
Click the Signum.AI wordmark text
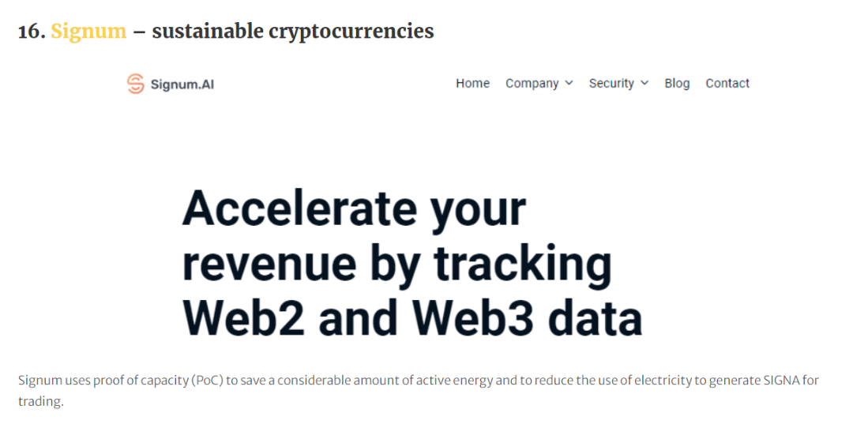pos(182,84)
